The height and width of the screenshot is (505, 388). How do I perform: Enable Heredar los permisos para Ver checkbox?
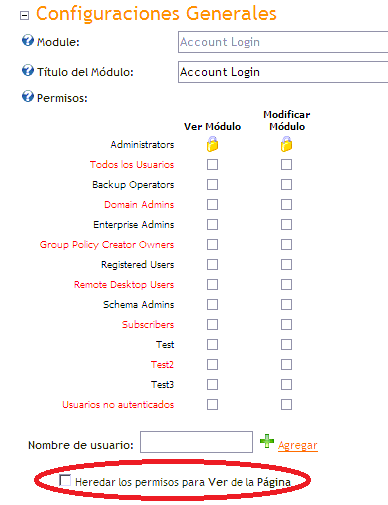65,480
